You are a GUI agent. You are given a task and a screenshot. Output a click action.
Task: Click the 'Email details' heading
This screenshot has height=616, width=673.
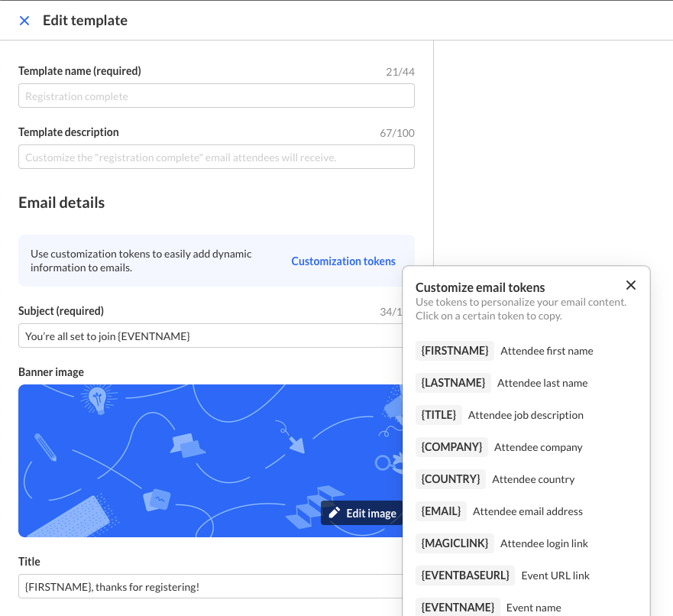[x=61, y=203]
